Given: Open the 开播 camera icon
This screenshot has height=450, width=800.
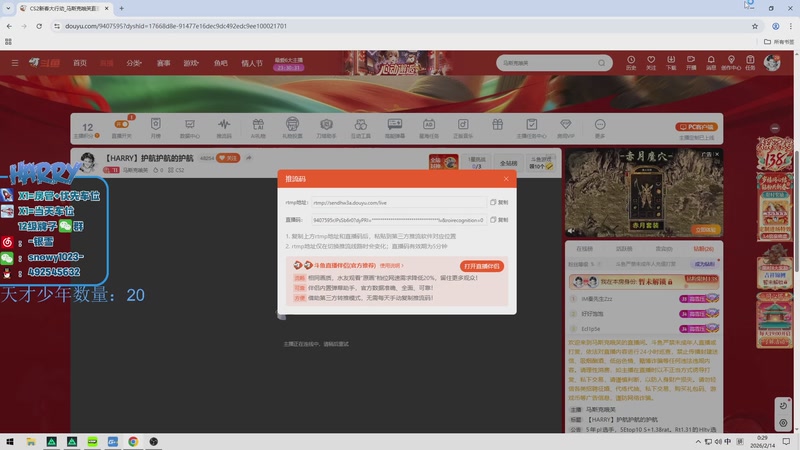Looking at the screenshot, I should point(691,62).
